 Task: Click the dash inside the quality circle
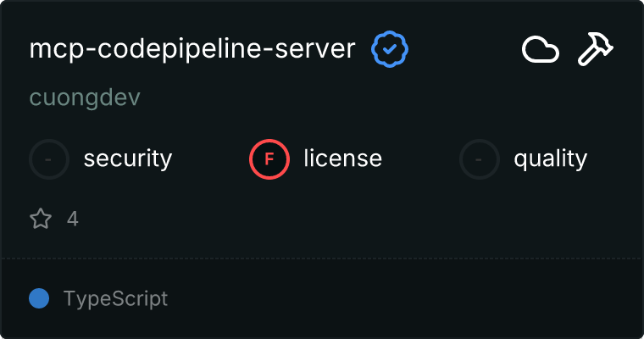click(x=480, y=158)
